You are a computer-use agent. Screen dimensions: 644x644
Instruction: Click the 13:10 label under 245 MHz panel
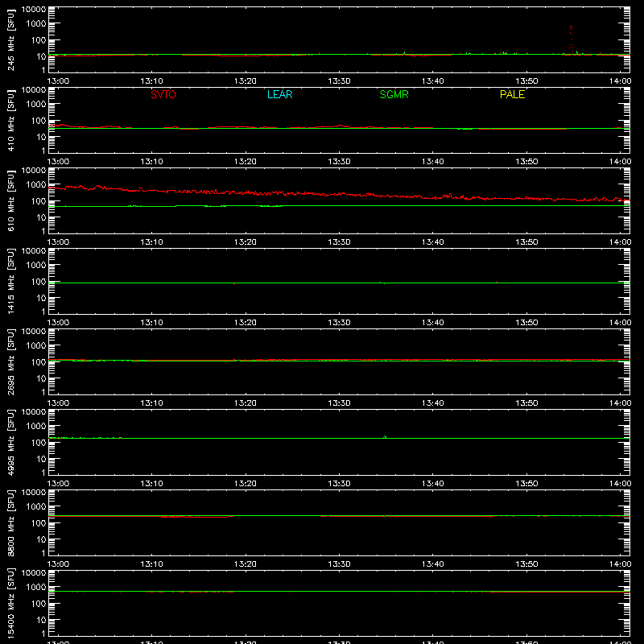coord(152,81)
